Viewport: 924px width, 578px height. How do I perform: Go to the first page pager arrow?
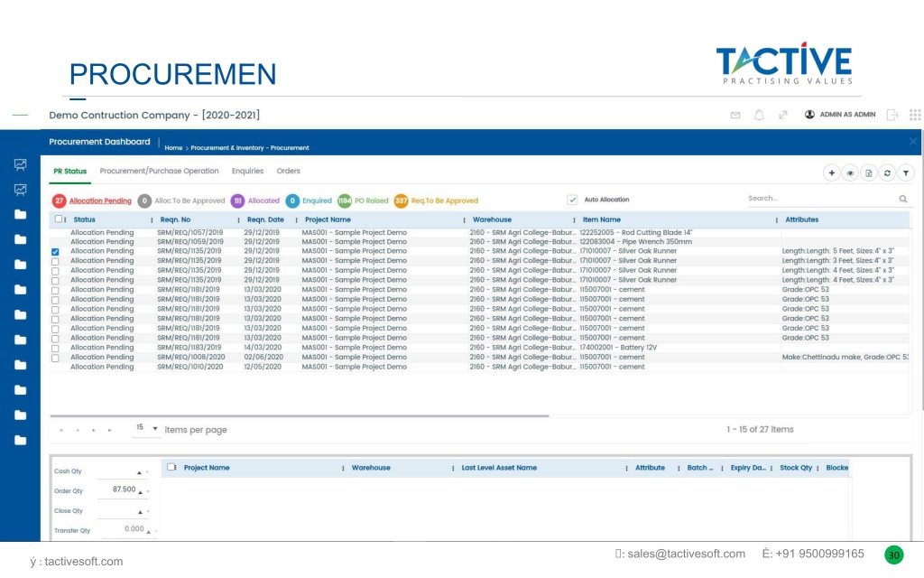point(61,431)
